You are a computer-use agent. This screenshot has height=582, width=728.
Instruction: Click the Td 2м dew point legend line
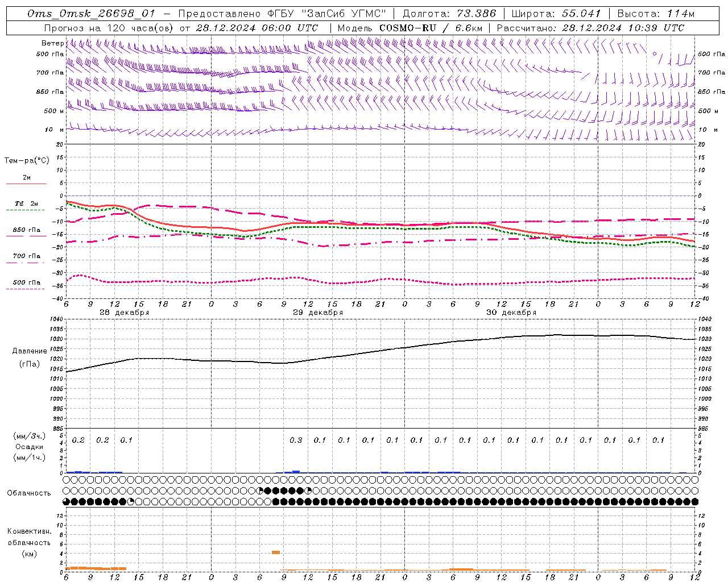(x=25, y=210)
